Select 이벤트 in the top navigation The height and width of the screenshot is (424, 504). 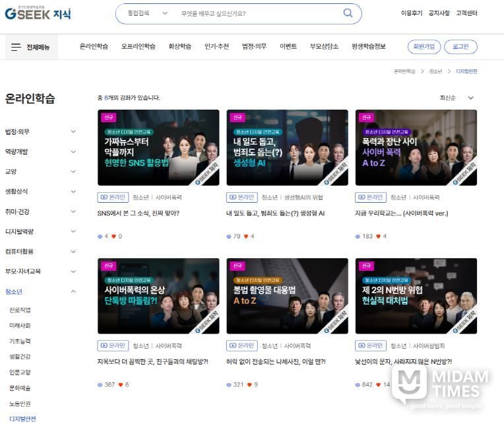(288, 46)
